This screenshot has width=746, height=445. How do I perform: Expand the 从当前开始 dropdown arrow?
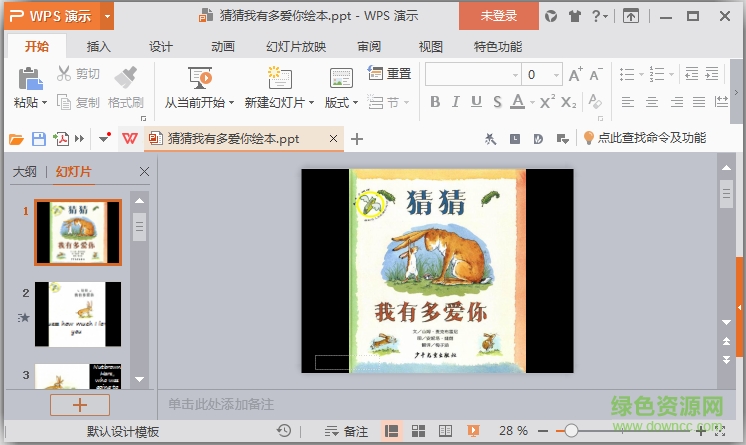(232, 102)
